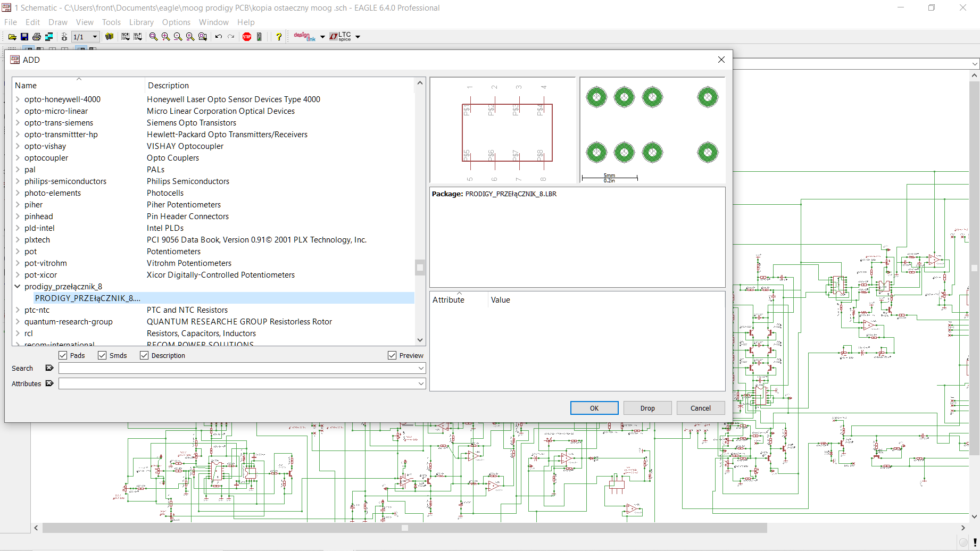Click the OK button

[594, 408]
